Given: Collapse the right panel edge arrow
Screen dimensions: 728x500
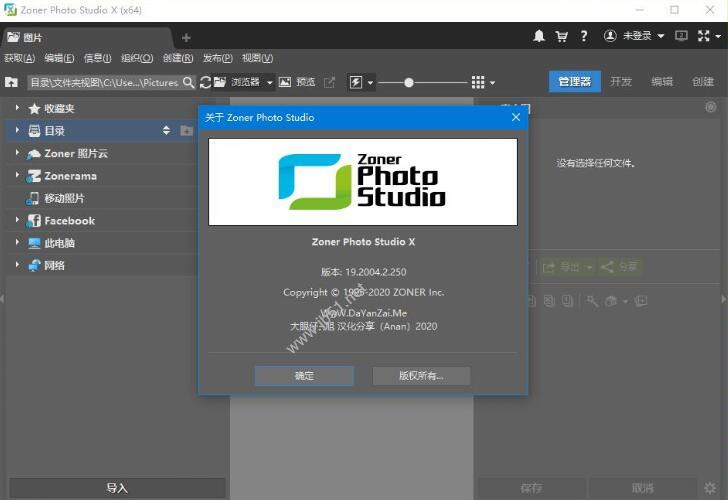Looking at the screenshot, I should 724,299.
